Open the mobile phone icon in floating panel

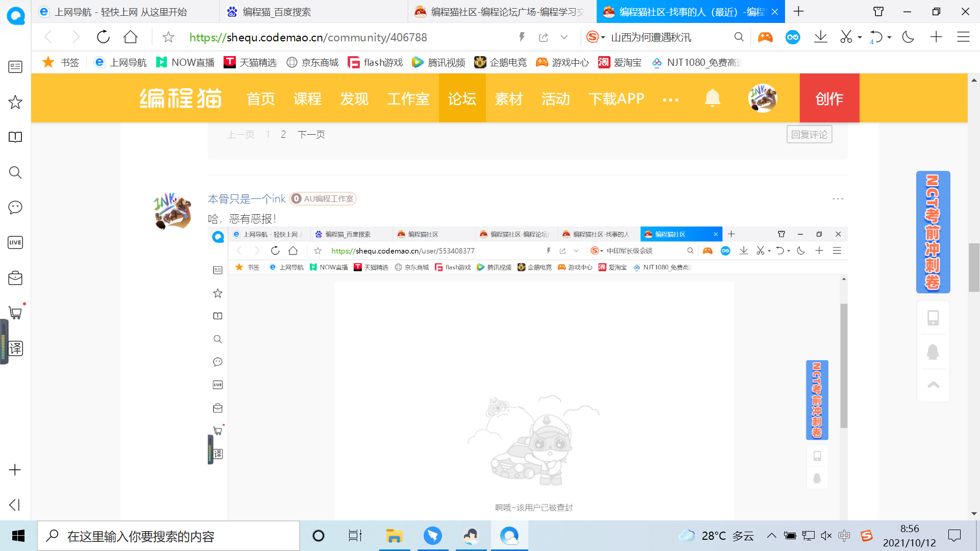(x=933, y=318)
